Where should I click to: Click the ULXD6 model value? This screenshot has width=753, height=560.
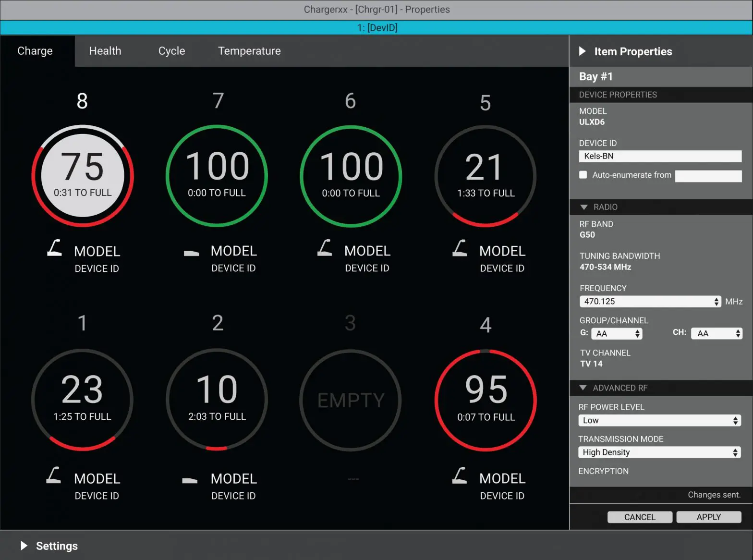[x=592, y=122]
